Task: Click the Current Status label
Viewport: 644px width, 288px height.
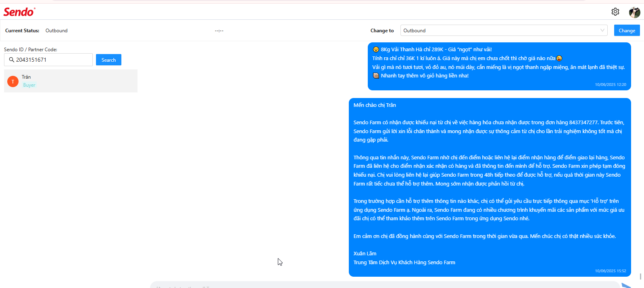Action: 22,31
